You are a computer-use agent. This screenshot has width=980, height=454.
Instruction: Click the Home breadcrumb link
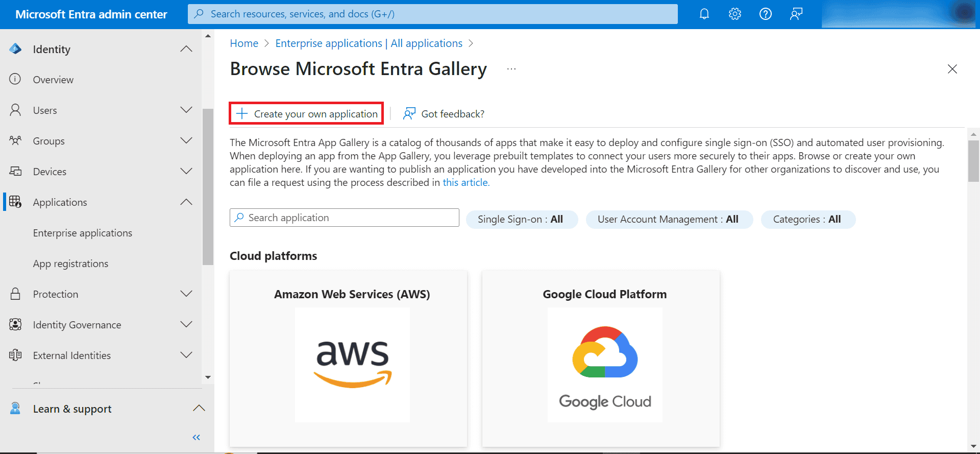[x=244, y=43]
